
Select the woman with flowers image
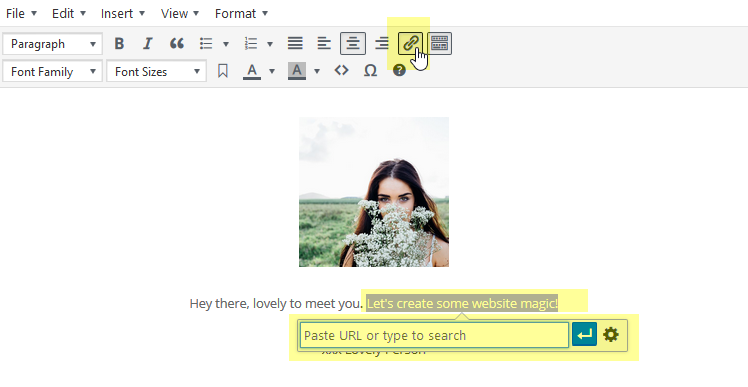(x=374, y=192)
